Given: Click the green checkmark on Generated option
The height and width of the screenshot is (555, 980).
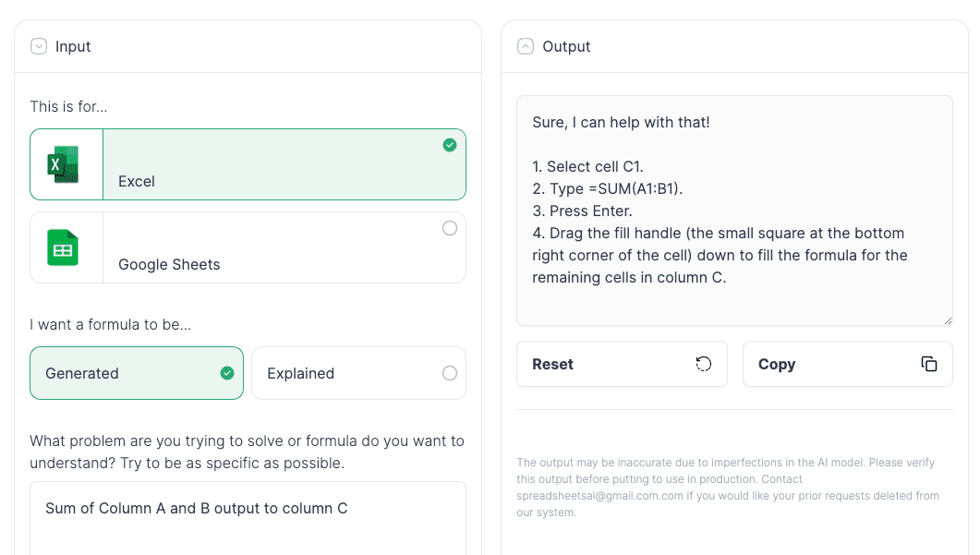Looking at the screenshot, I should [227, 373].
